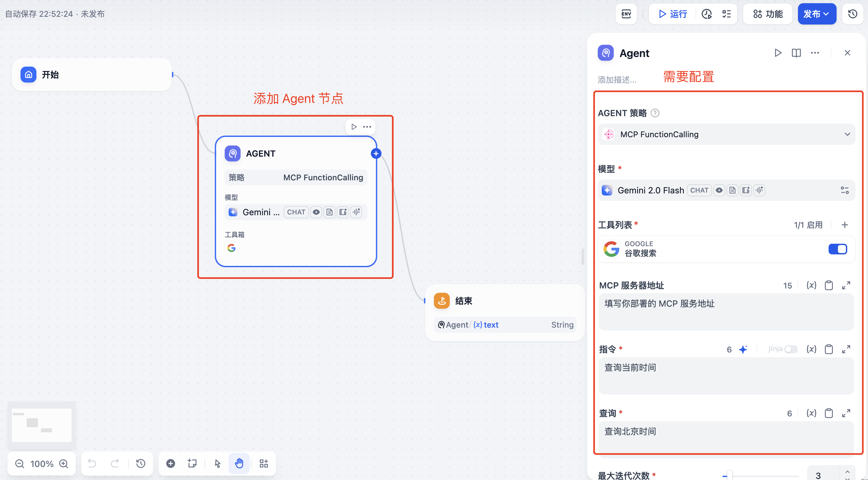Image resolution: width=868 pixels, height=480 pixels.
Task: Click the organize nodes layout icon
Action: tap(264, 463)
